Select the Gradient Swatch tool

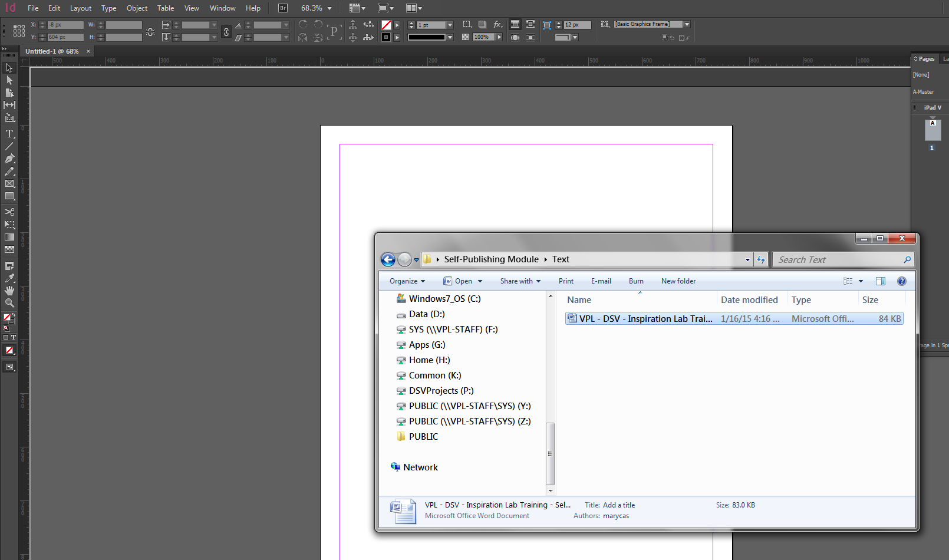tap(9, 237)
